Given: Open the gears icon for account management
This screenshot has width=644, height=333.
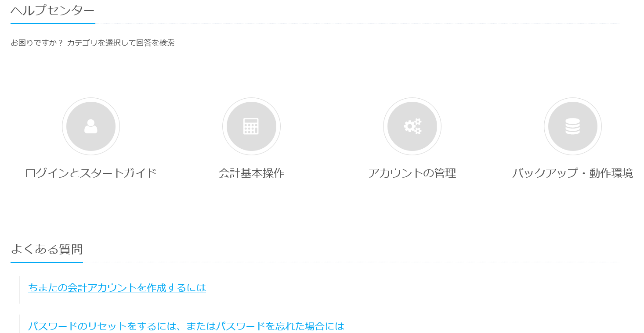Looking at the screenshot, I should point(412,126).
